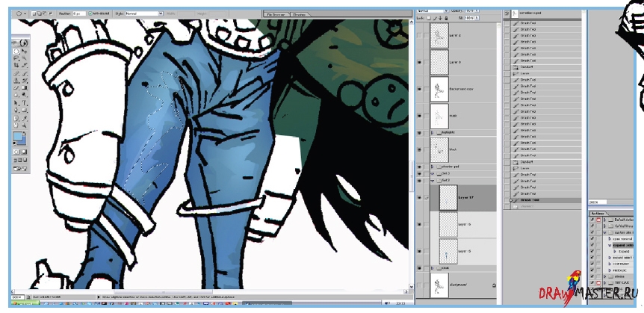Select the Notes tool

[16, 118]
